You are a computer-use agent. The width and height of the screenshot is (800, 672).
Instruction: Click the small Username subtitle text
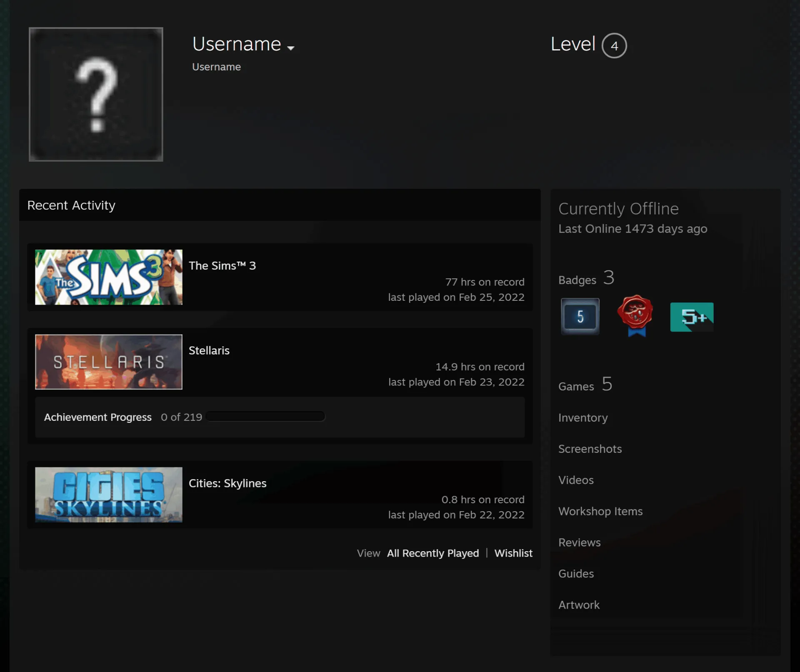pos(216,67)
